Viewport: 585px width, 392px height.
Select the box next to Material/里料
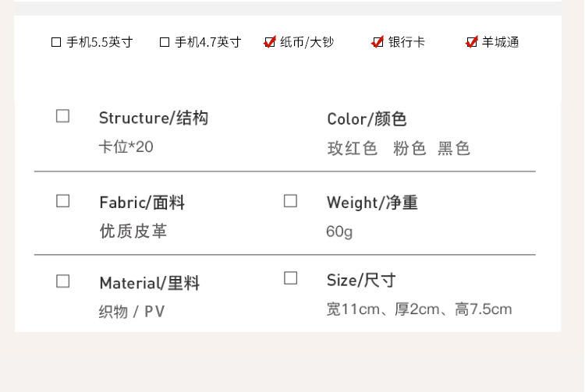click(x=63, y=281)
